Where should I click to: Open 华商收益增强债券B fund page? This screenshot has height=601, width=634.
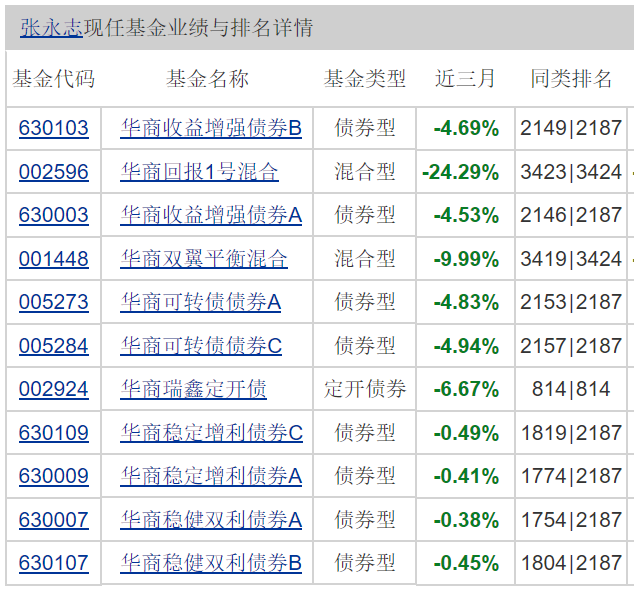tap(211, 128)
